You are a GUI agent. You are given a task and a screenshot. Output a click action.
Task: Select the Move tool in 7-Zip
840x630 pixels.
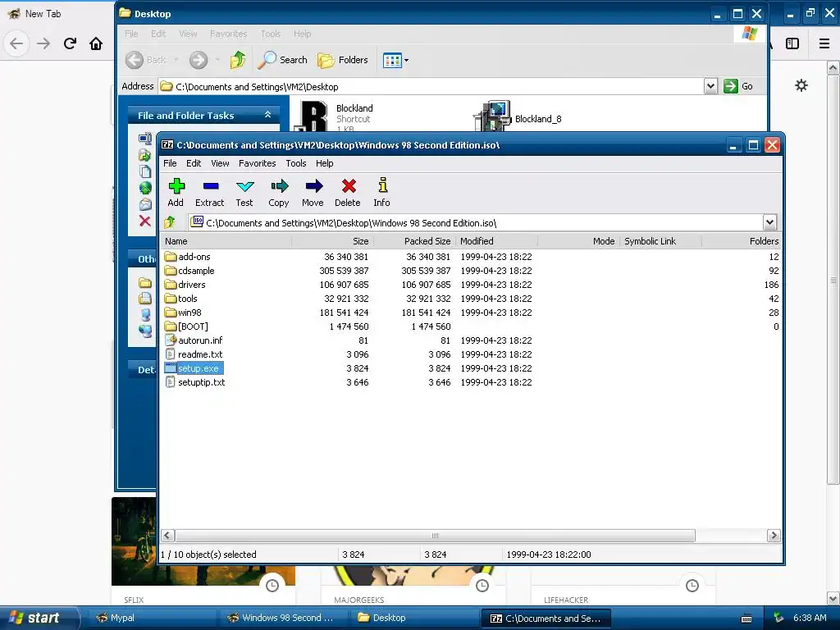tap(313, 193)
